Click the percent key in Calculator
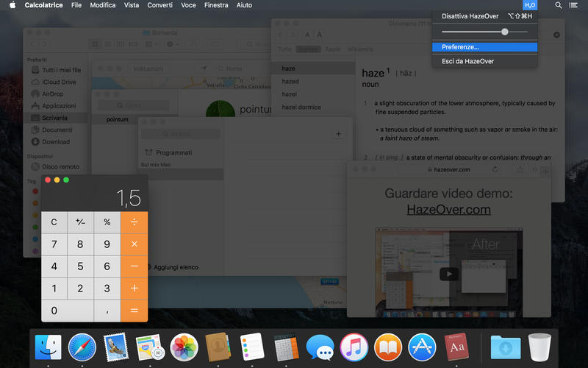Image resolution: width=588 pixels, height=368 pixels. 107,222
